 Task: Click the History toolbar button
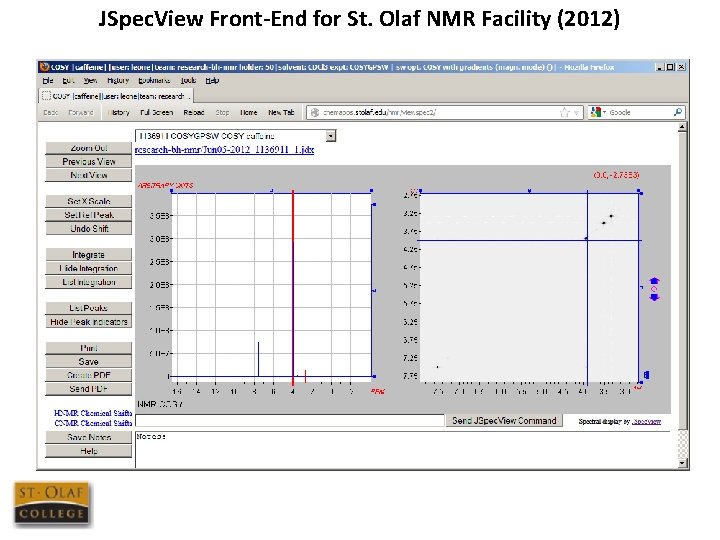[x=118, y=112]
